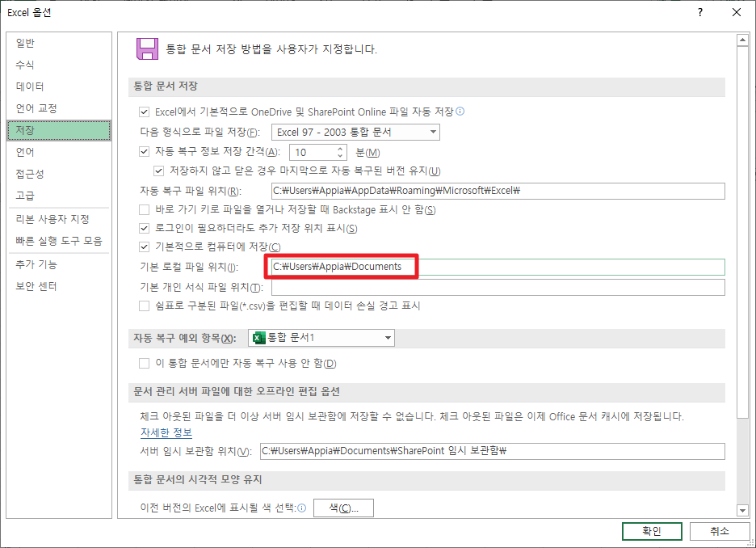
Task: Click the purple save disk icon in header
Action: pos(148,48)
